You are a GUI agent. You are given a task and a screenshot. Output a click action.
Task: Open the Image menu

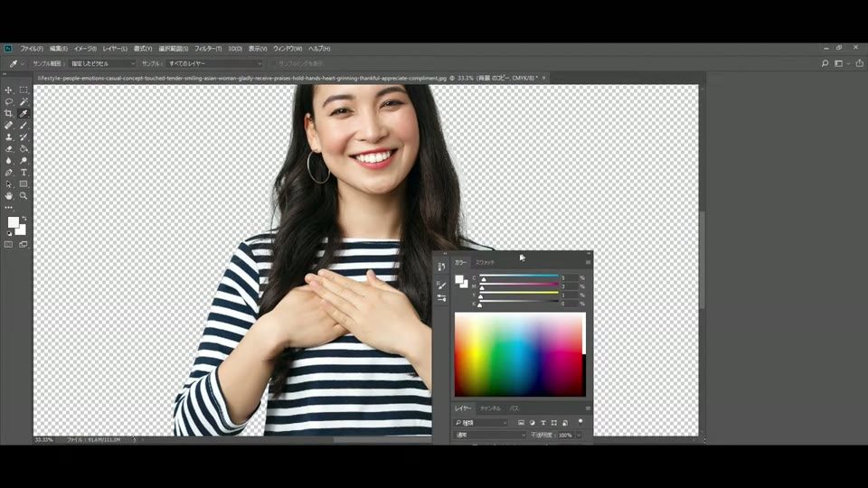pyautogui.click(x=85, y=49)
